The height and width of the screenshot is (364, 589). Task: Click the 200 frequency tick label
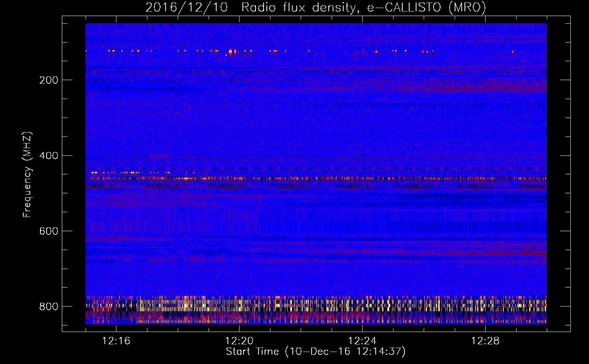[x=49, y=80]
